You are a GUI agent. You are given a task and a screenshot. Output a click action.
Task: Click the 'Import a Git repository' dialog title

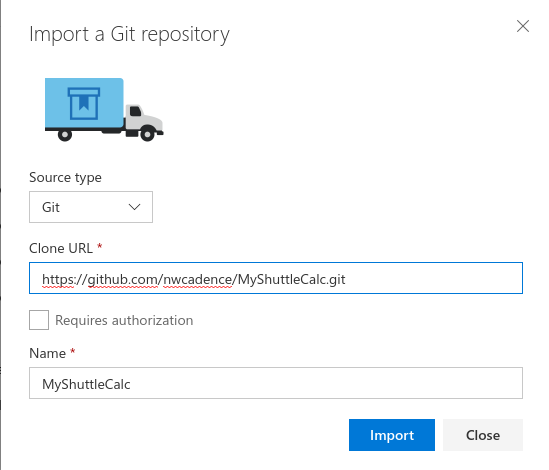130,34
